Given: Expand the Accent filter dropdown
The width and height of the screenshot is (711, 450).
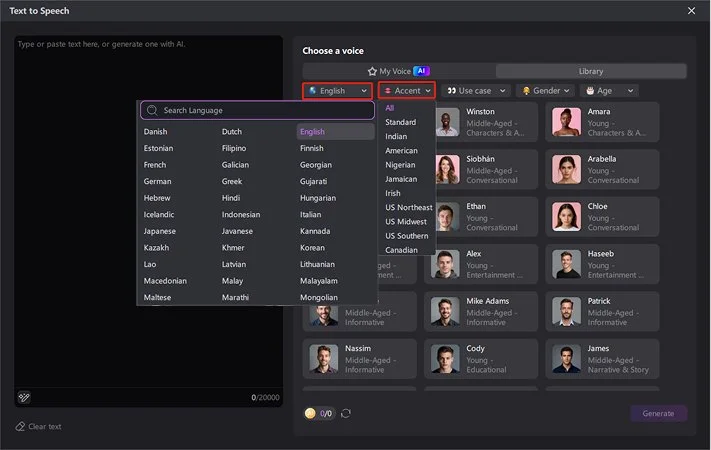Looking at the screenshot, I should [407, 91].
